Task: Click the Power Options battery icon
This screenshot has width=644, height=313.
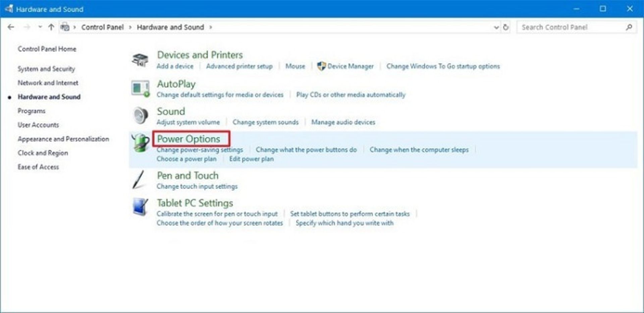Action: coord(140,143)
